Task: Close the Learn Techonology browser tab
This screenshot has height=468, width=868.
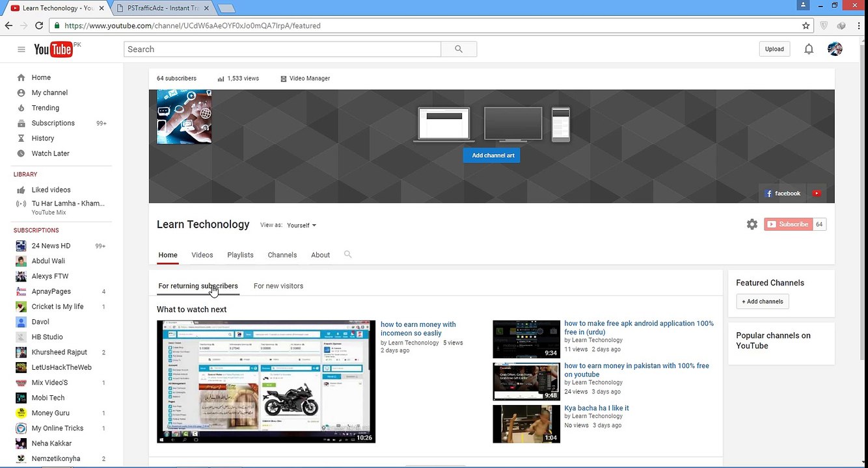Action: 101,8
